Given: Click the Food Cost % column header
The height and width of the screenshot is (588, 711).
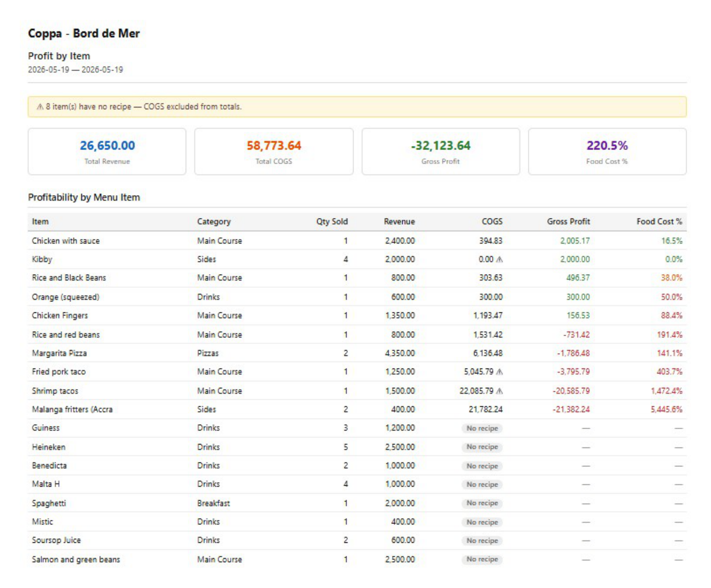Looking at the screenshot, I should tap(659, 221).
